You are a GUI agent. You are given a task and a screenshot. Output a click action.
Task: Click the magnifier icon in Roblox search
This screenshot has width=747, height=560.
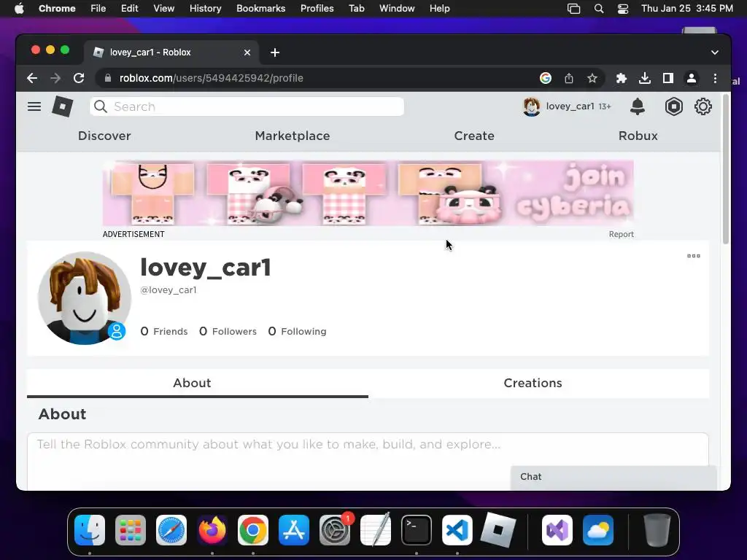(101, 106)
